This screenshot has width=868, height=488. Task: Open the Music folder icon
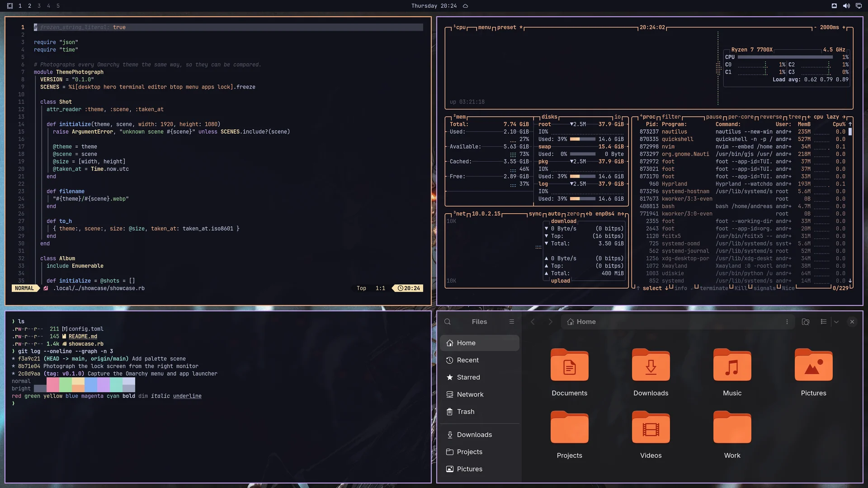[x=732, y=365]
